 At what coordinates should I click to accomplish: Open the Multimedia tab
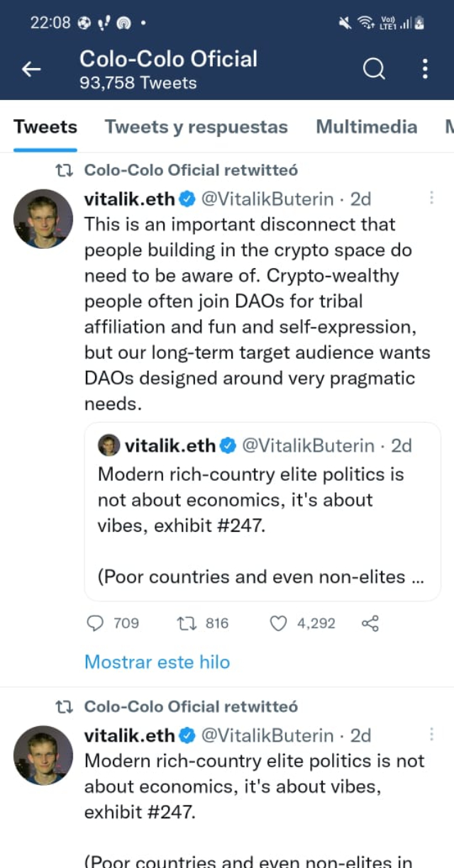pos(366,127)
